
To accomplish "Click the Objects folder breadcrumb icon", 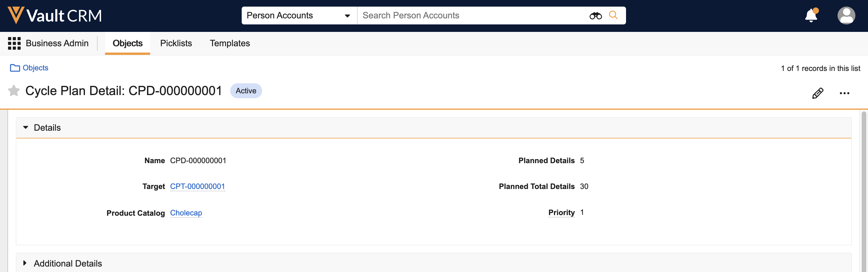I will pos(15,68).
